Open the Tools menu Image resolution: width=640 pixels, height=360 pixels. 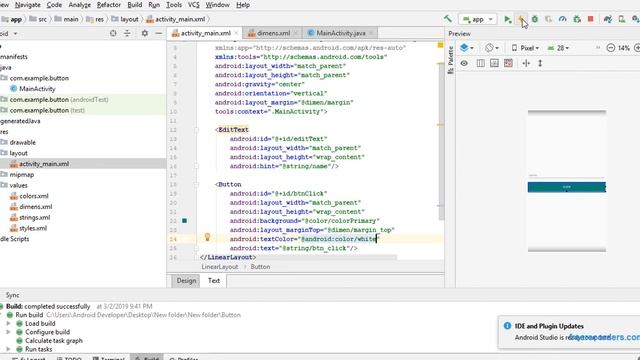[x=174, y=5]
